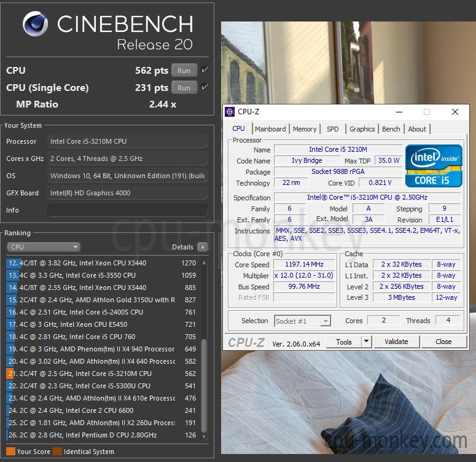Viewport: 476px width, 462px height.
Task: Toggle the CPU (Single Core) checkbox
Action: pos(205,87)
